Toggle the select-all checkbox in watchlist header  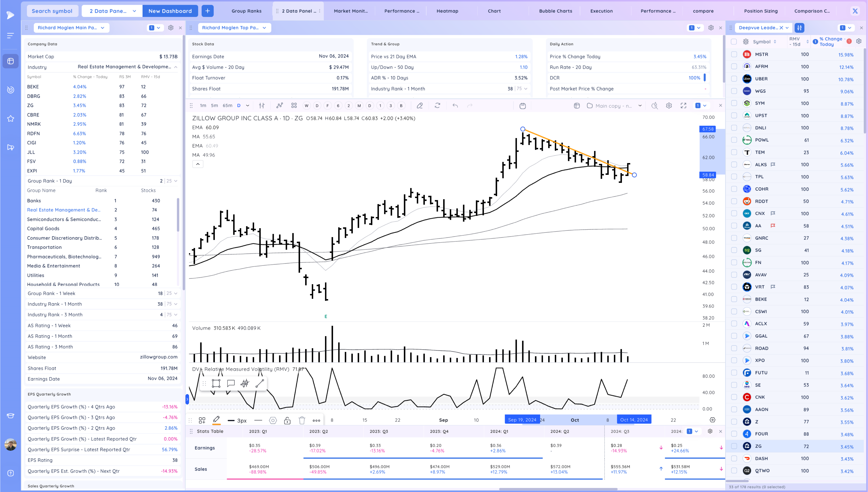click(x=734, y=41)
